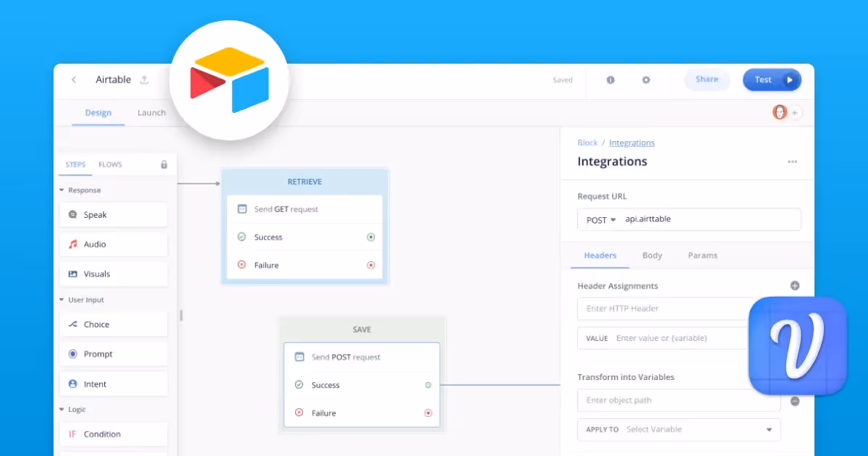
Task: Switch to the Params tab
Action: (703, 256)
